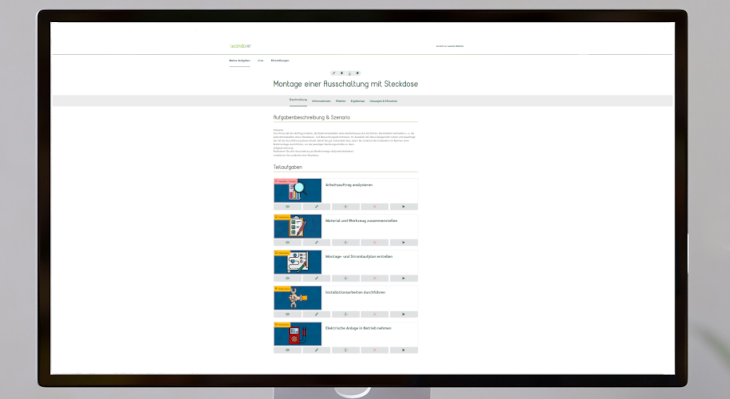Toggle eye visibility for Material und Werkzeug zusammenstellen

tap(287, 243)
